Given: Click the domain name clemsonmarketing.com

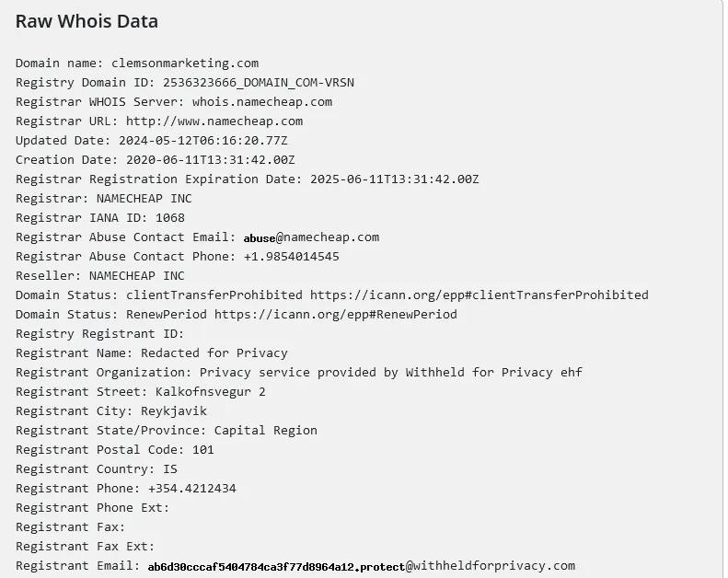Looking at the screenshot, I should tap(184, 63).
